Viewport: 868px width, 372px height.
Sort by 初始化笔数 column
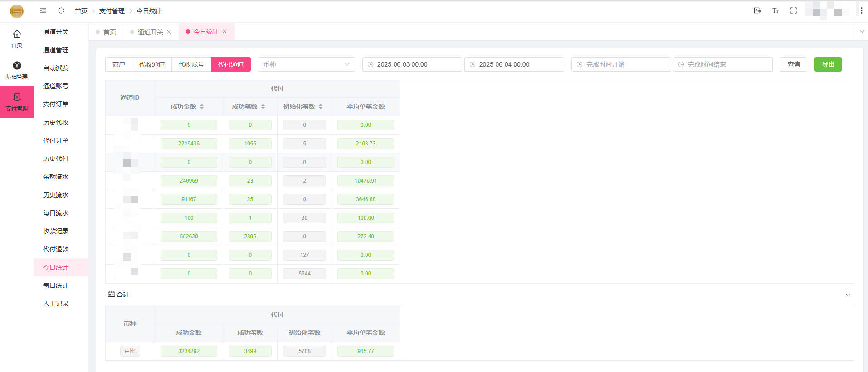(321, 106)
